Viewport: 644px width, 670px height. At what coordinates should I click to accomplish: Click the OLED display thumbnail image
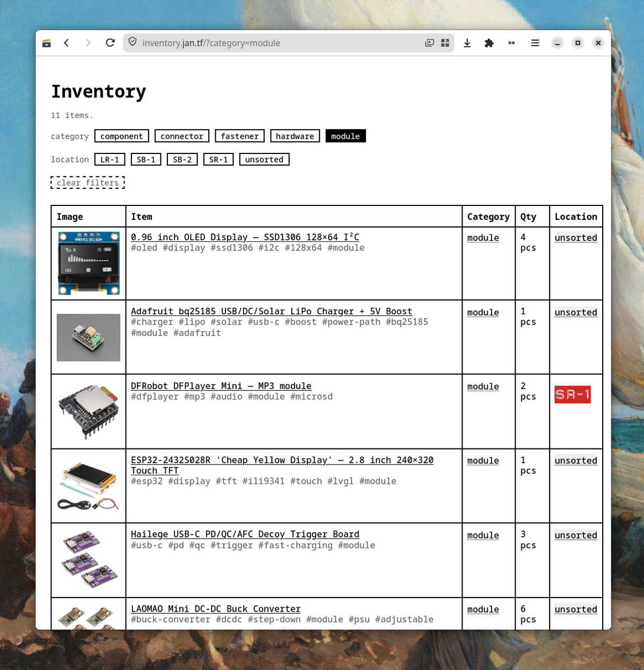89,263
